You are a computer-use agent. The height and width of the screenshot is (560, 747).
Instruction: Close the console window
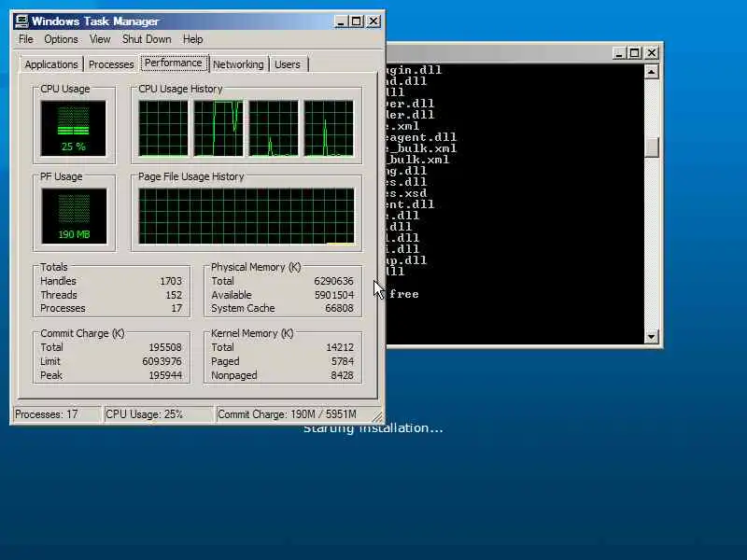[x=652, y=53]
